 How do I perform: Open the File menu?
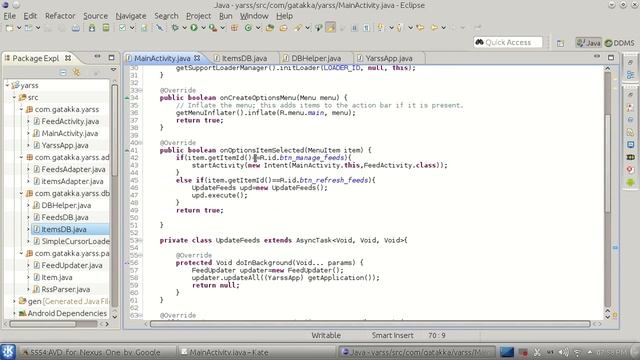(9, 16)
